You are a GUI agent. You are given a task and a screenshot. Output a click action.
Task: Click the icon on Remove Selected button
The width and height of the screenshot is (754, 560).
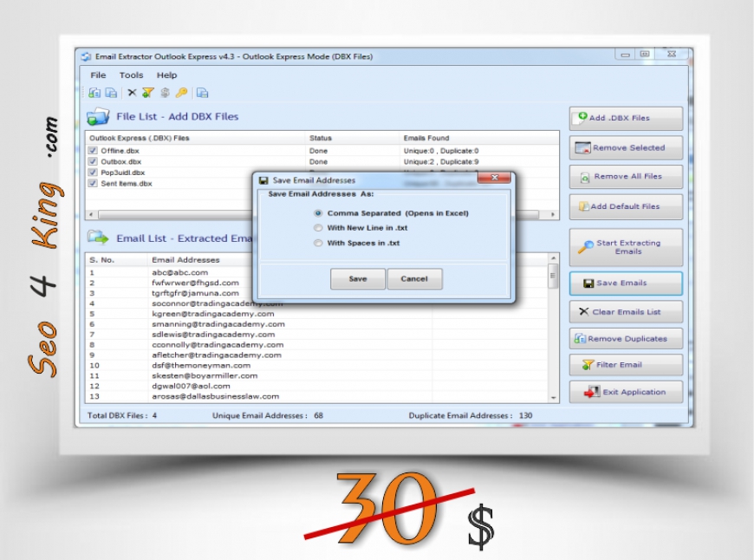582,147
